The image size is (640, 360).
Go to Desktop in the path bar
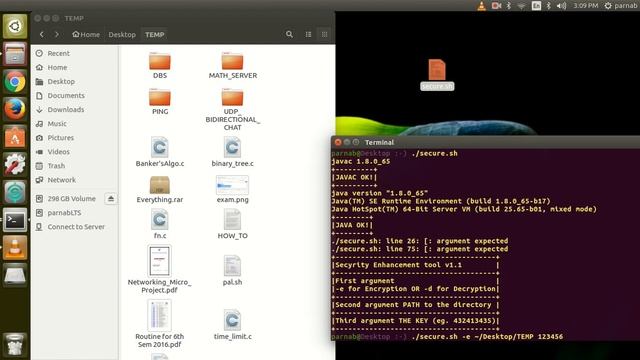[122, 35]
